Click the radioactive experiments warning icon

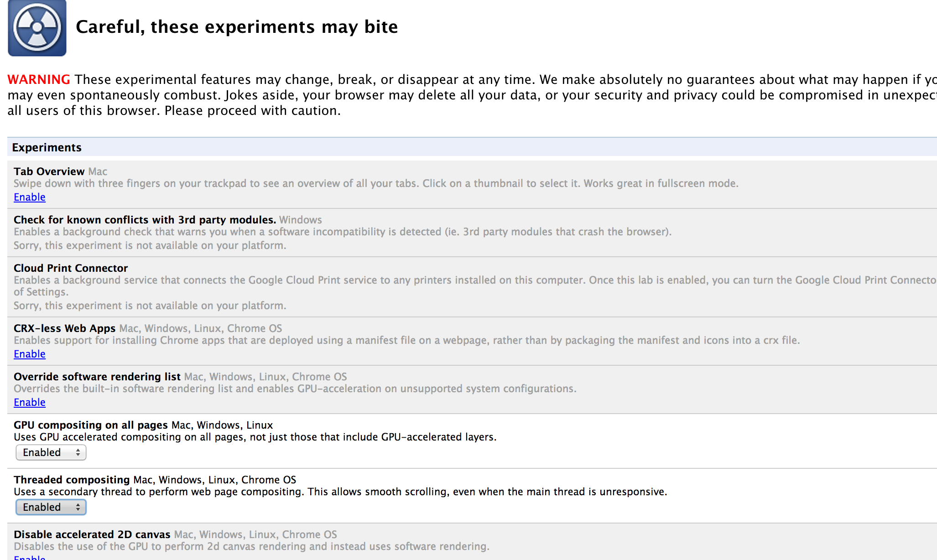pos(37,28)
